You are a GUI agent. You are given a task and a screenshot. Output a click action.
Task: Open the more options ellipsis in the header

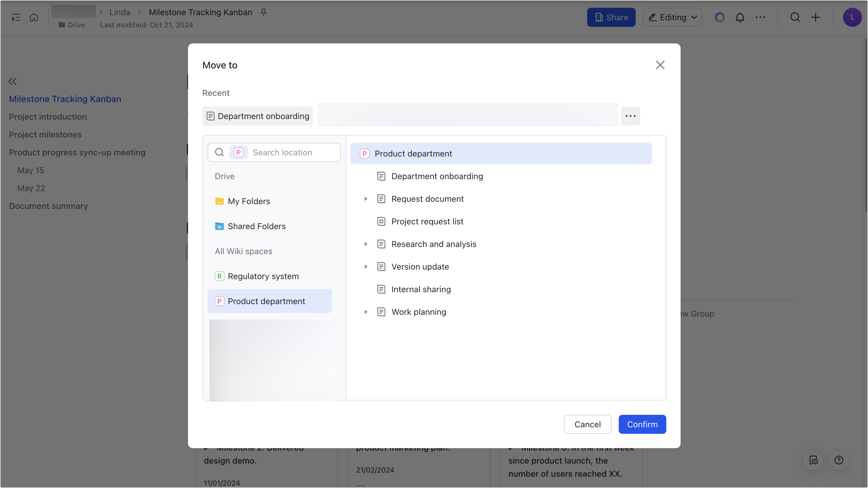[x=760, y=17]
